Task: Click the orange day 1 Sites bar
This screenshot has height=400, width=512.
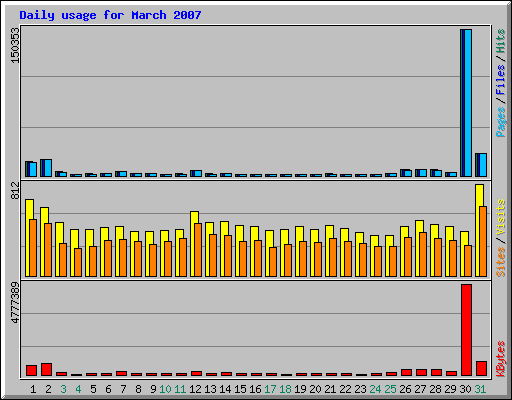Action: pos(33,248)
